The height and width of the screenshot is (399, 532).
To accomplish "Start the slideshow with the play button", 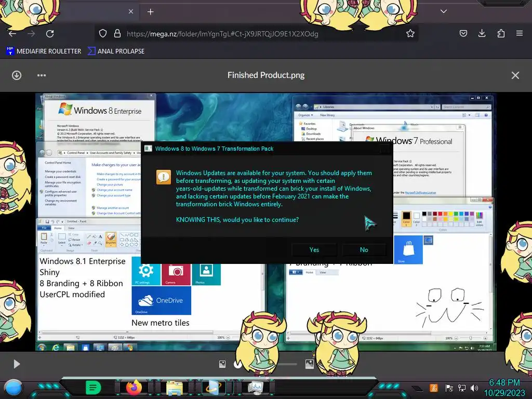I will (x=17, y=364).
